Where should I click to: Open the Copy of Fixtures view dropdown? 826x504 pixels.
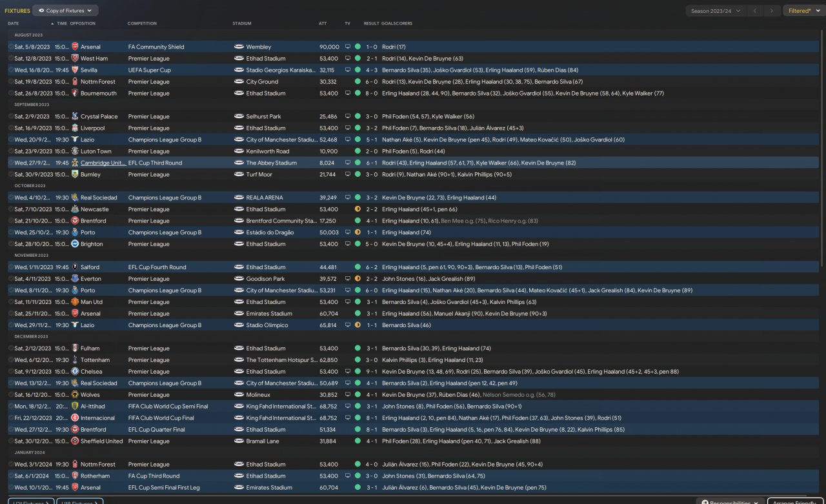pyautogui.click(x=65, y=11)
